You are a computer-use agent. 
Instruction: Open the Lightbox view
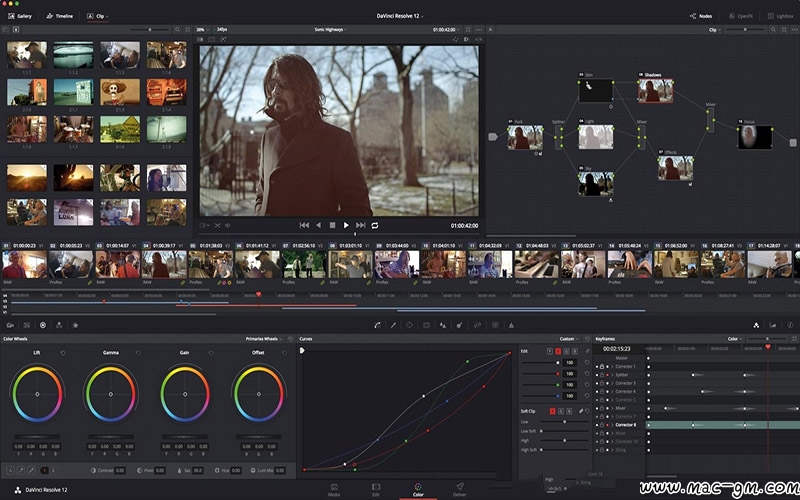coord(781,16)
